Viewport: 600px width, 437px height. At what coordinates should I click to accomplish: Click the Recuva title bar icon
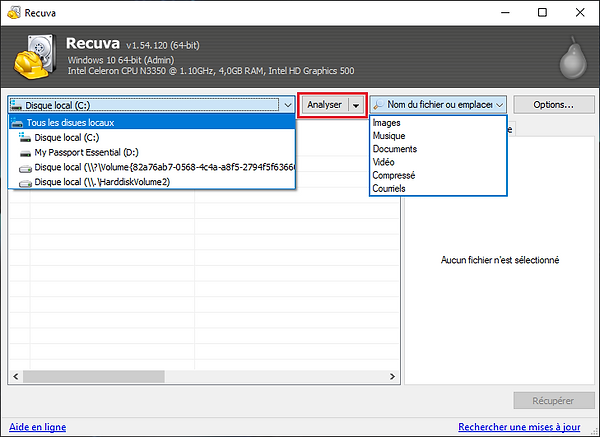(14, 13)
